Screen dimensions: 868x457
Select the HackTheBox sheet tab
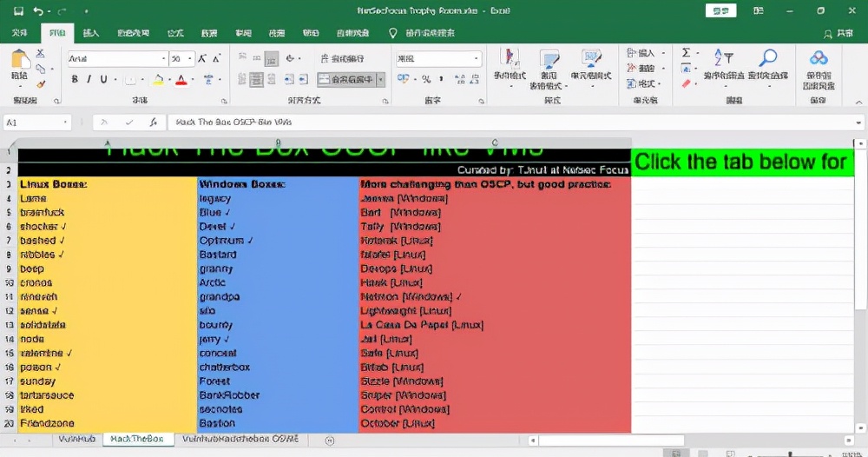(x=137, y=439)
